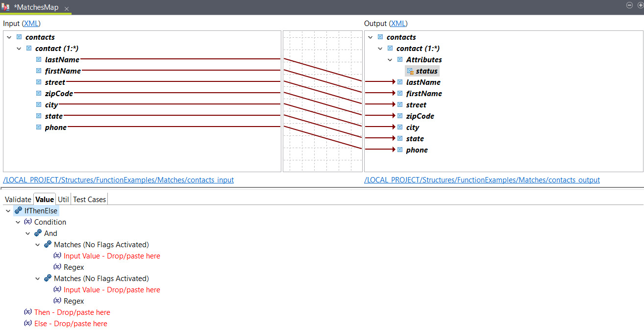Click the lastName element icon in Output tree
Screen dimensions: 644x334
[x=399, y=82]
